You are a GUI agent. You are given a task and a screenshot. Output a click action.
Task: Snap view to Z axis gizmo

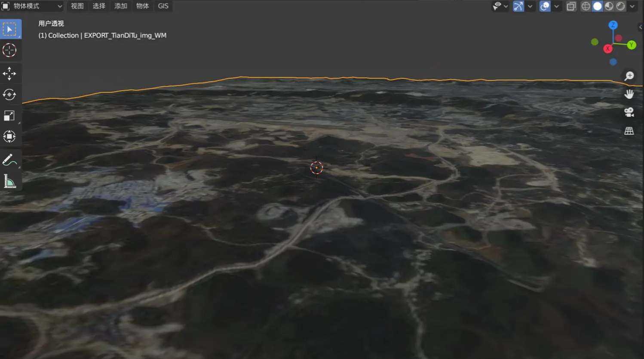tap(613, 25)
